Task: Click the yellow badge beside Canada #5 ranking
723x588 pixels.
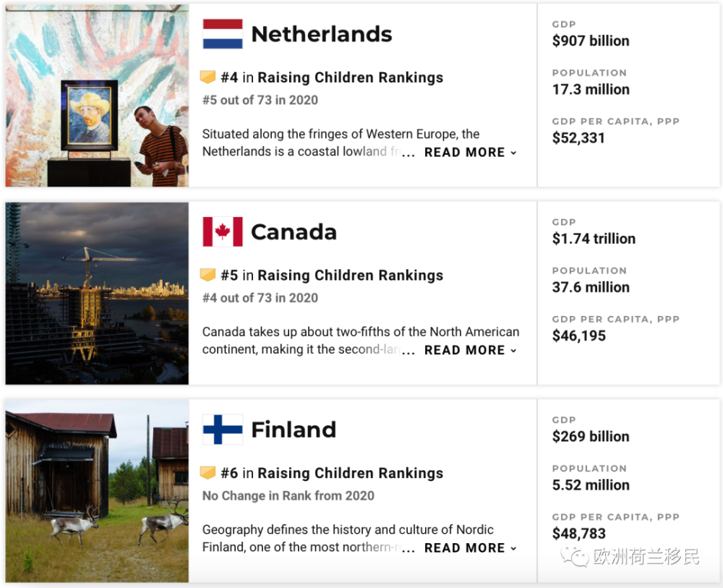Action: pyautogui.click(x=208, y=275)
